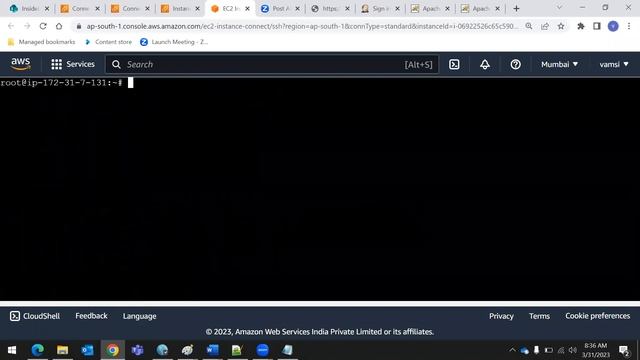Open the volume control in tray
Screen dimensions: 640x360
(x=573, y=350)
